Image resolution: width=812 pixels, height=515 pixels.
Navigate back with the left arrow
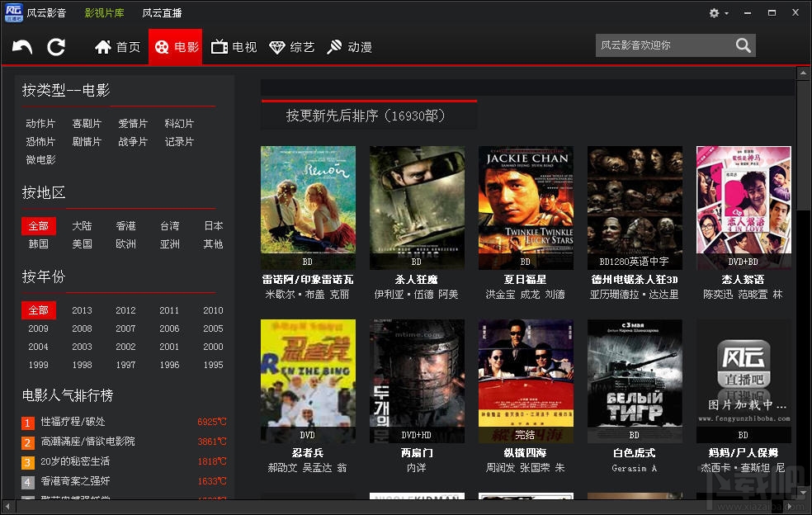[21, 46]
